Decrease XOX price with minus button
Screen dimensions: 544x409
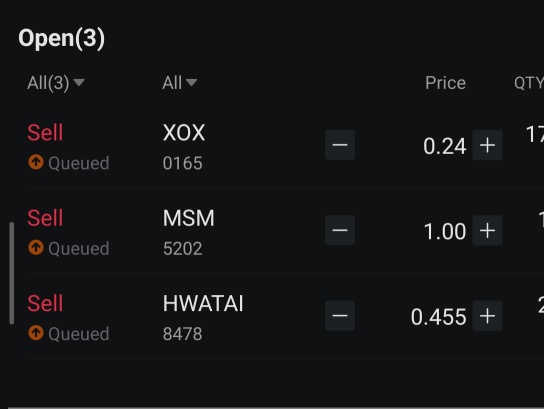340,145
